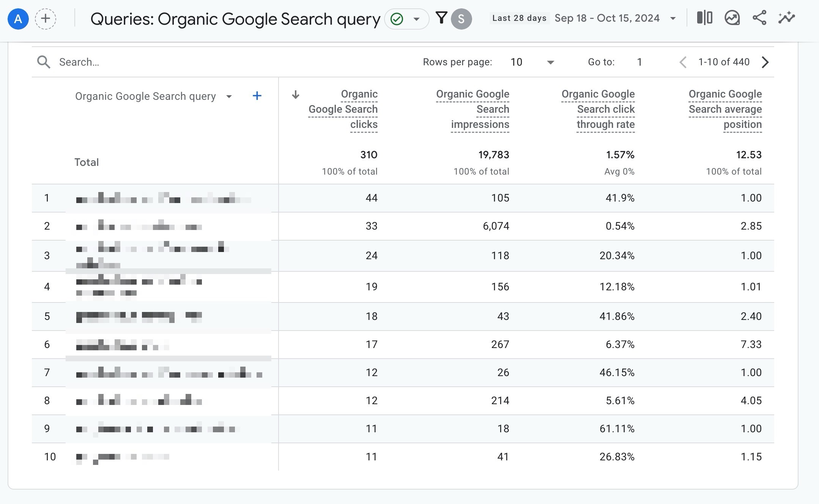Image resolution: width=819 pixels, height=504 pixels.
Task: Select row 2 impressions value 6,074
Action: coord(496,226)
